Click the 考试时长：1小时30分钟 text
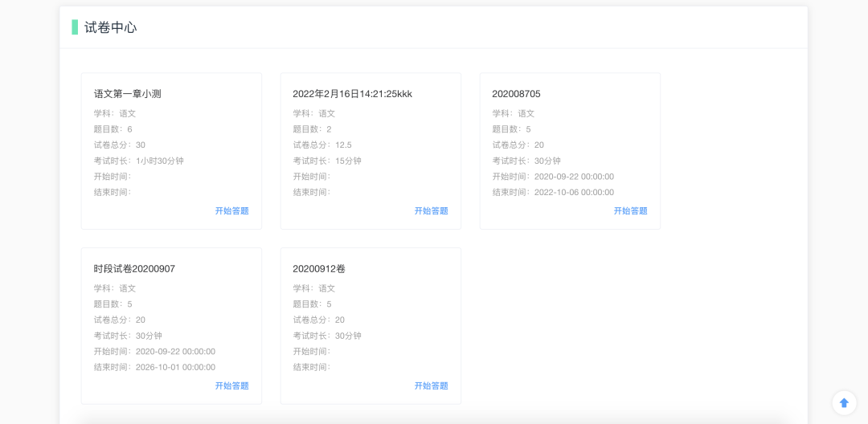The width and height of the screenshot is (868, 424). (138, 161)
